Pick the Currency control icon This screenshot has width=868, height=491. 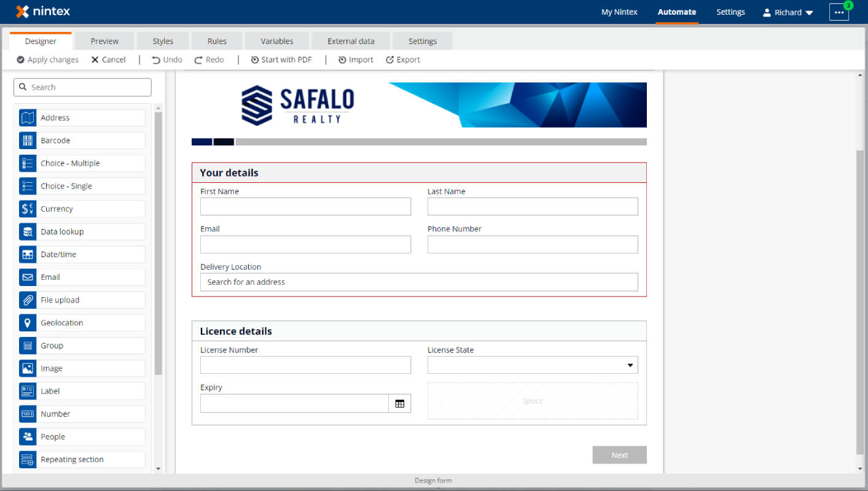pos(28,209)
